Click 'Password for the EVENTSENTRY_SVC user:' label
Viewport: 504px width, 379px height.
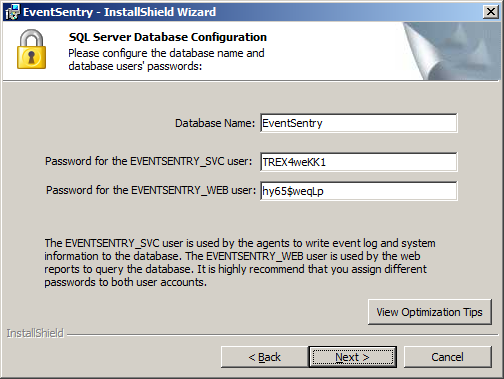pos(149,161)
